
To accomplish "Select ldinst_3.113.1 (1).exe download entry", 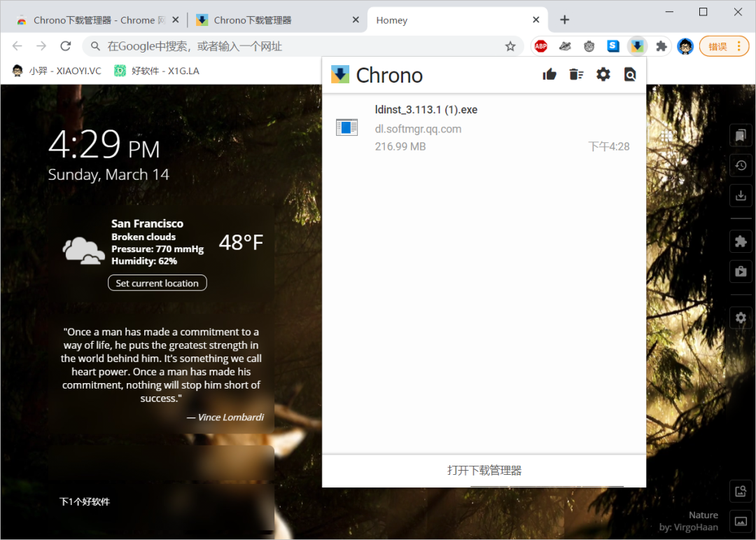I will click(484, 128).
